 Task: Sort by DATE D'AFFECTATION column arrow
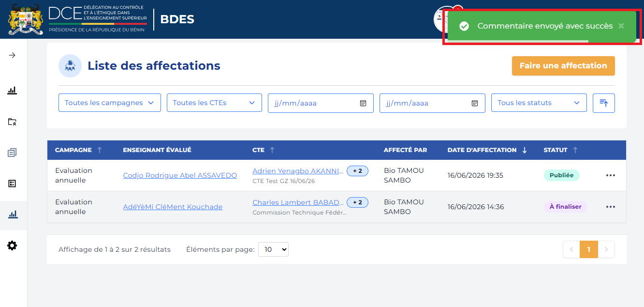click(525, 150)
